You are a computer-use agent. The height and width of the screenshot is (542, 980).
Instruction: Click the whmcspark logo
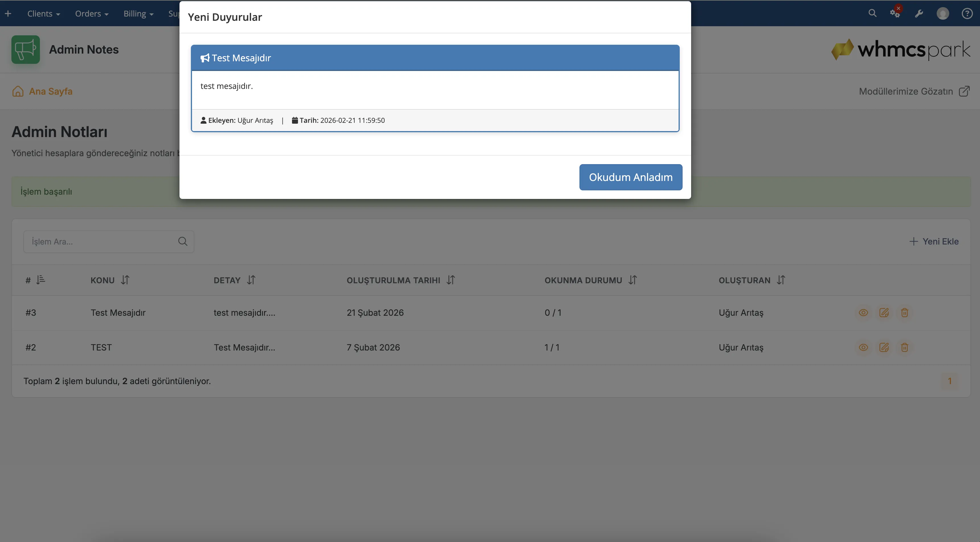coord(901,50)
